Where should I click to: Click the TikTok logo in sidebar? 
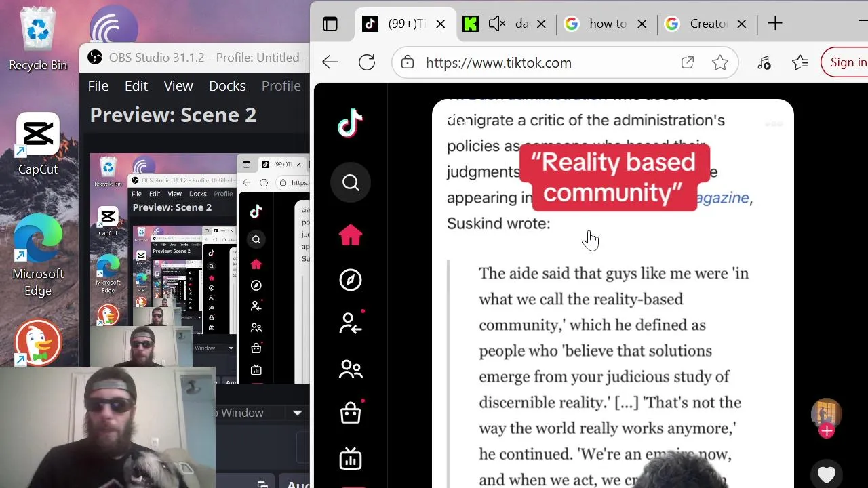[351, 123]
